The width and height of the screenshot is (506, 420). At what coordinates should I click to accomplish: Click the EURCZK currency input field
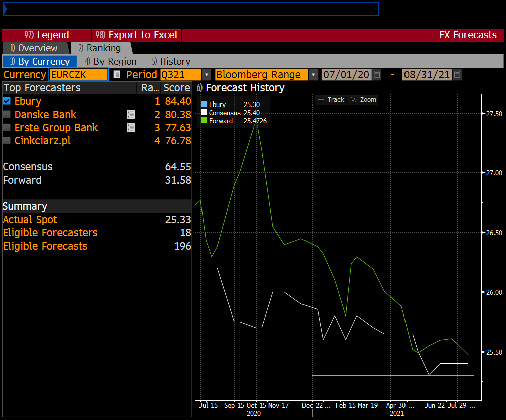click(78, 75)
